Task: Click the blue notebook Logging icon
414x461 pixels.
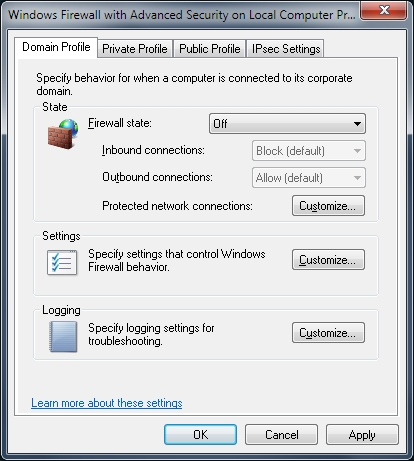Action: click(x=63, y=336)
